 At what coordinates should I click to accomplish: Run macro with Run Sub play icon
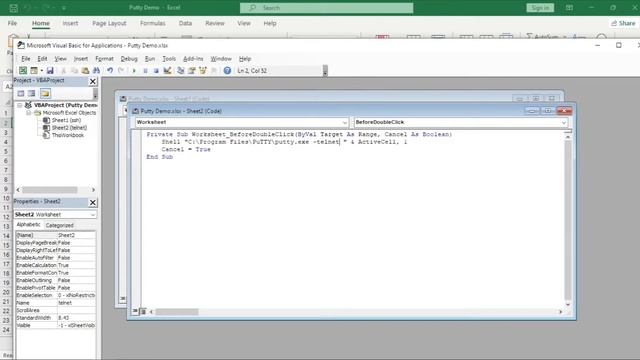pos(134,71)
